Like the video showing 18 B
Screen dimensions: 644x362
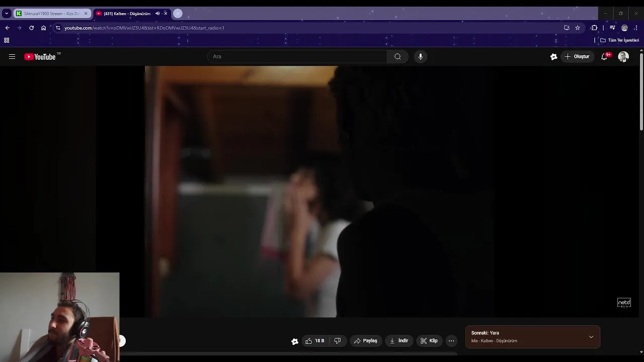(315, 341)
